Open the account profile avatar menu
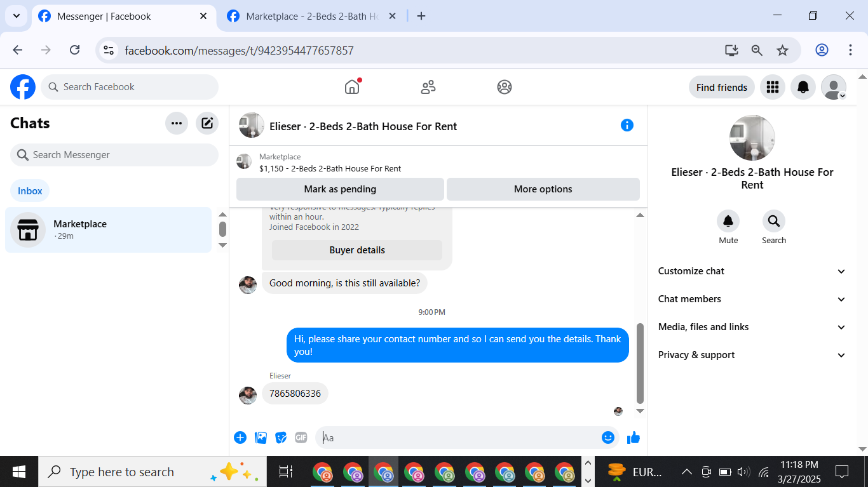The image size is (868, 487). 834,87
